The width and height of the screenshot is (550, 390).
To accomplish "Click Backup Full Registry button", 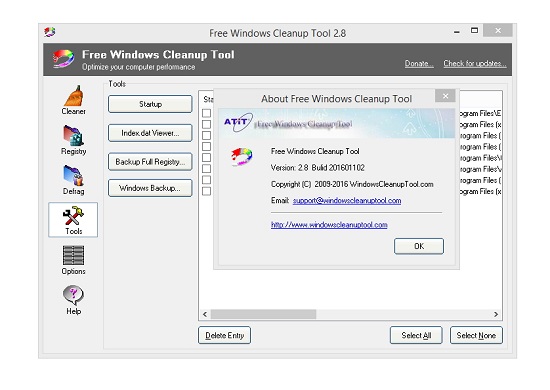I will pyautogui.click(x=150, y=162).
